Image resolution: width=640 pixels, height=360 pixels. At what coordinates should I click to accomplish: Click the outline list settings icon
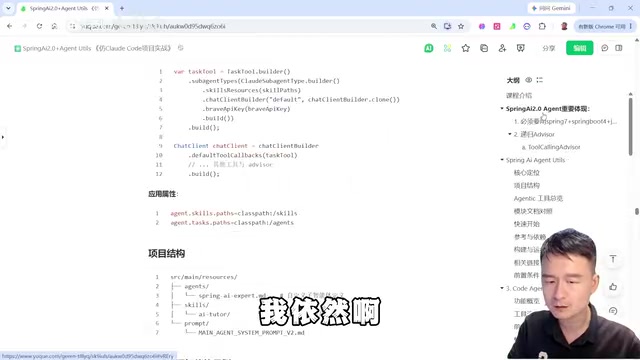coord(540,80)
